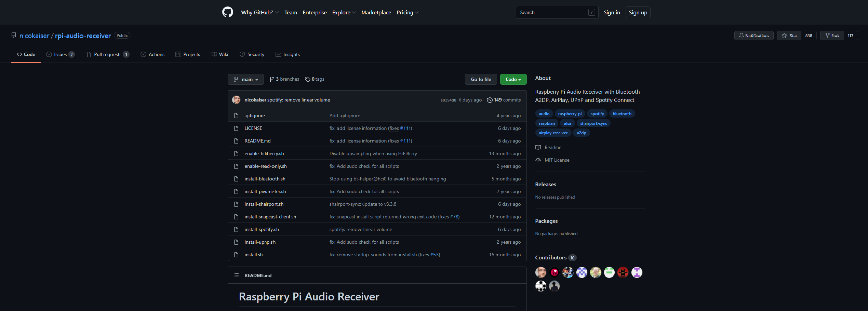Open README table of contents list icon
The width and height of the screenshot is (868, 311).
point(236,275)
